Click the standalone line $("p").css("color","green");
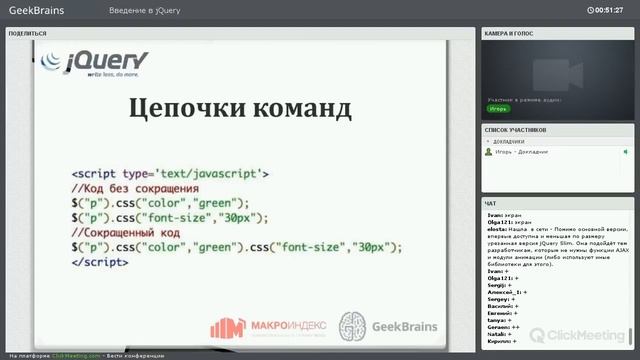The image size is (640, 360). click(x=160, y=203)
